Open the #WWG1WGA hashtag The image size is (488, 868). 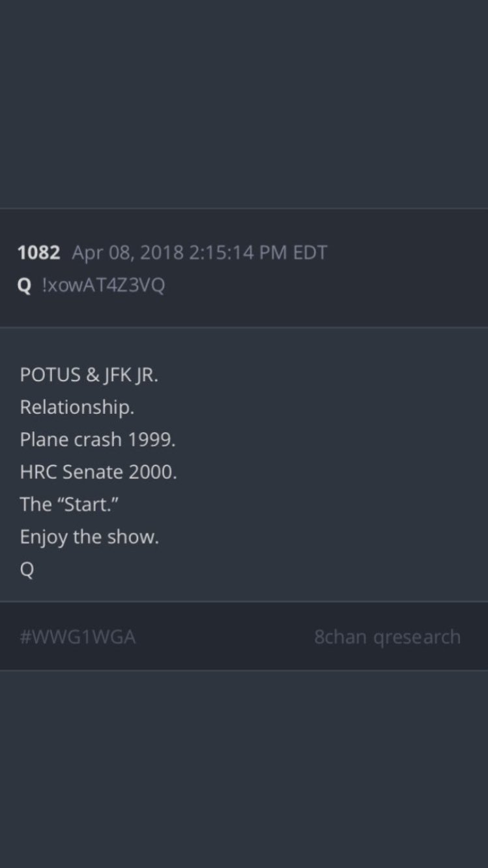(78, 637)
